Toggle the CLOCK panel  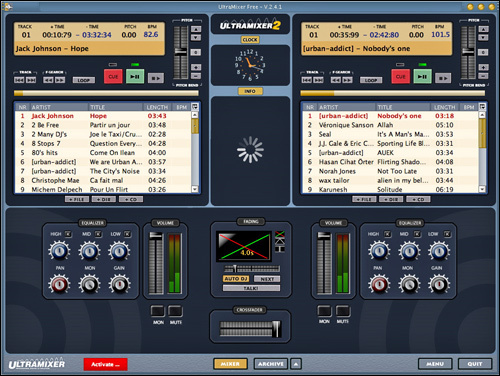pos(250,40)
